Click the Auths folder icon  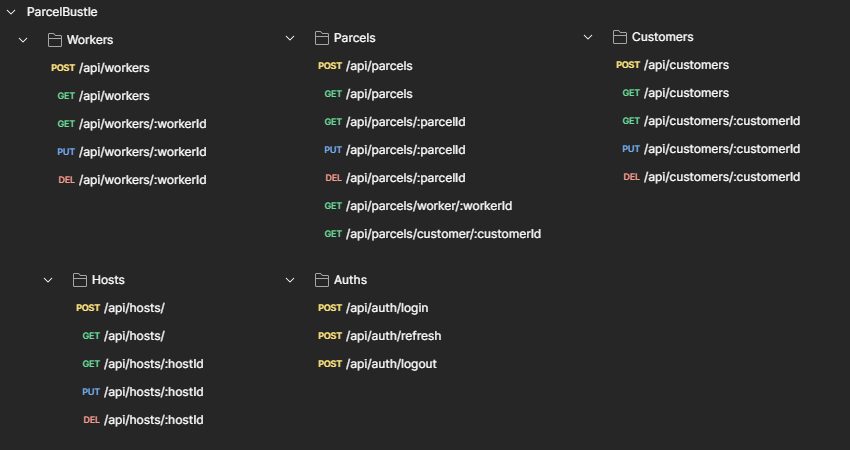coord(321,280)
